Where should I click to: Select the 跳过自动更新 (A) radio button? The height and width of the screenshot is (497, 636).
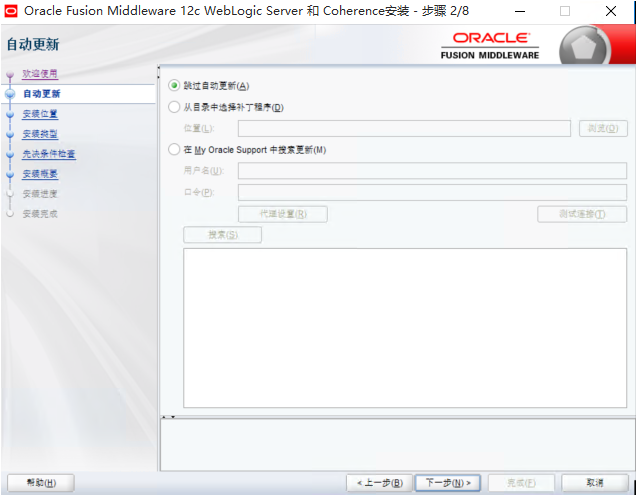click(174, 86)
